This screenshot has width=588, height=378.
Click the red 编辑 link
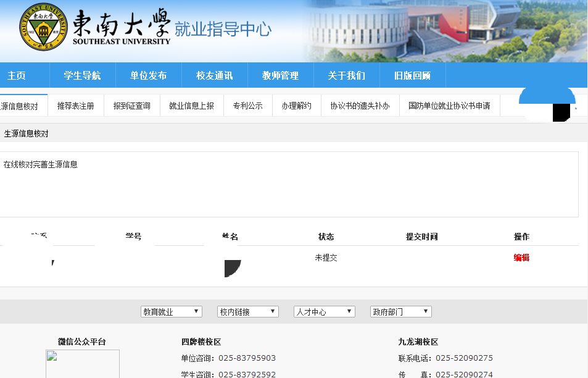(x=521, y=258)
